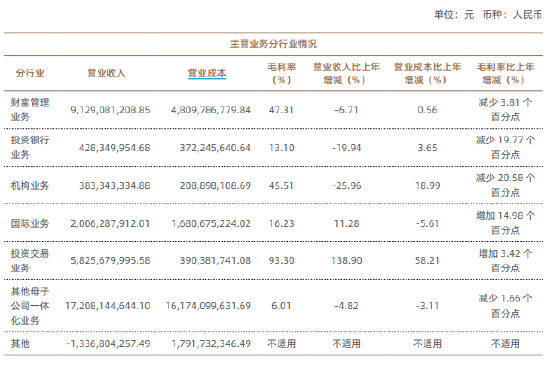
Task: Click the 增加 14.98 个百分点 cell
Action: (x=505, y=223)
